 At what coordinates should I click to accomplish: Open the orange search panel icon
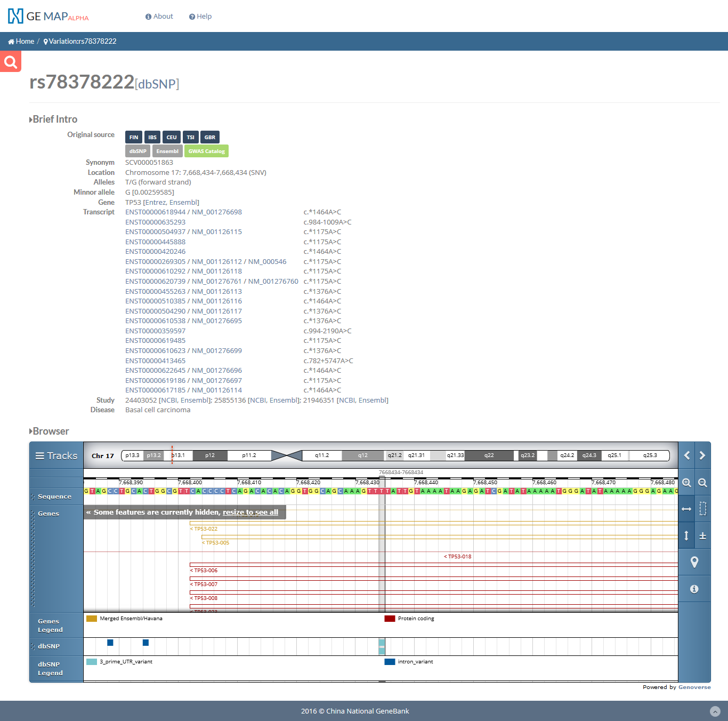(11, 61)
